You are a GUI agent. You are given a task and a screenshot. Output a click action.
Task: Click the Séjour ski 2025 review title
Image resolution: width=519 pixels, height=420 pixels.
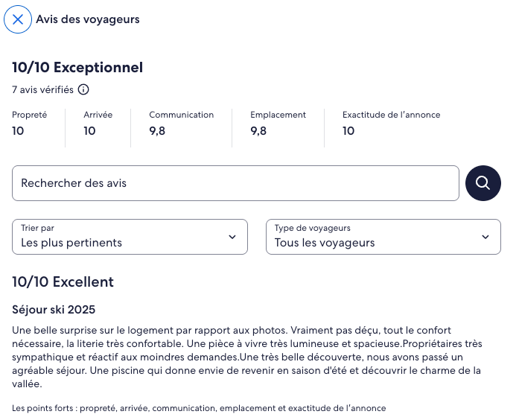coord(54,309)
